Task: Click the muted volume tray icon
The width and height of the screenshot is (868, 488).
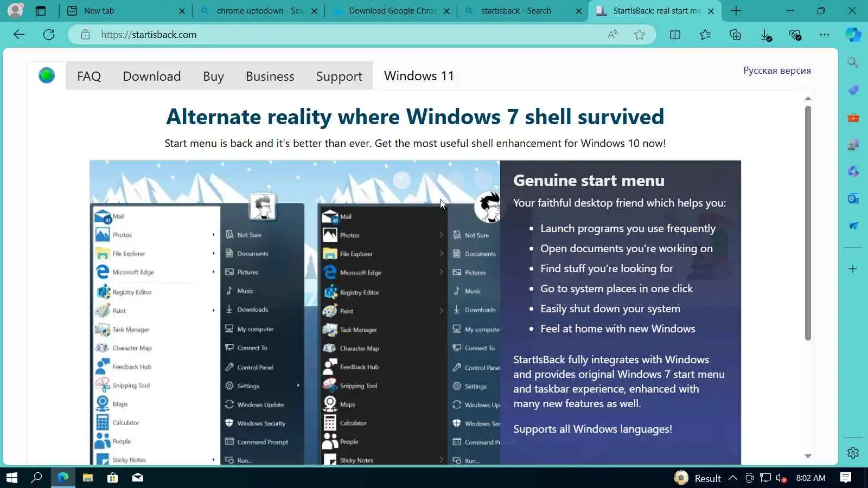Action: coord(781,478)
